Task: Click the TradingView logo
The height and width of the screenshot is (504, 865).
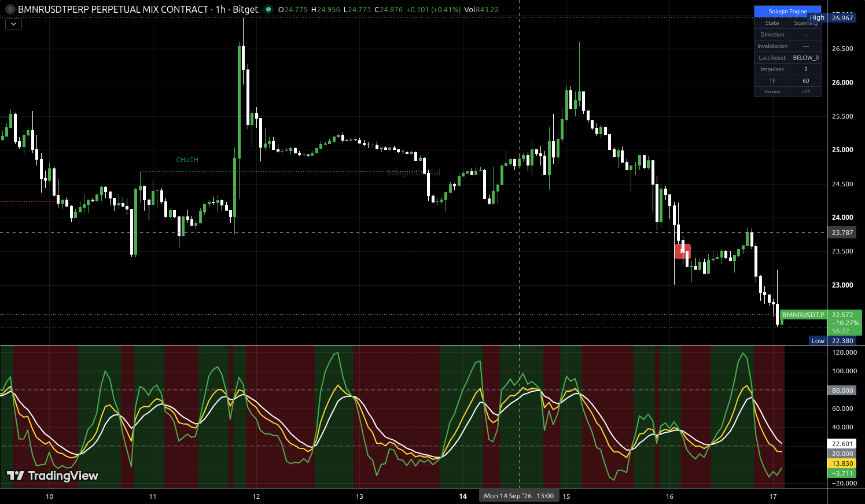Action: (53, 476)
